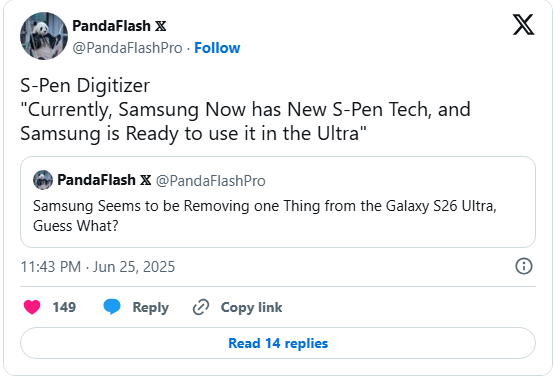
Task: Click the PandaFlash name in quoted tweet
Action: pyautogui.click(x=96, y=180)
